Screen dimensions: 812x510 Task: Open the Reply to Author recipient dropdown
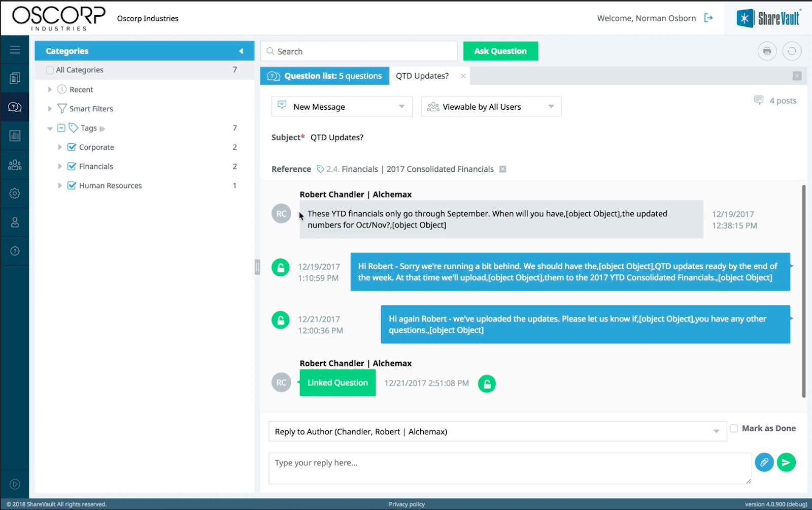[x=497, y=431]
